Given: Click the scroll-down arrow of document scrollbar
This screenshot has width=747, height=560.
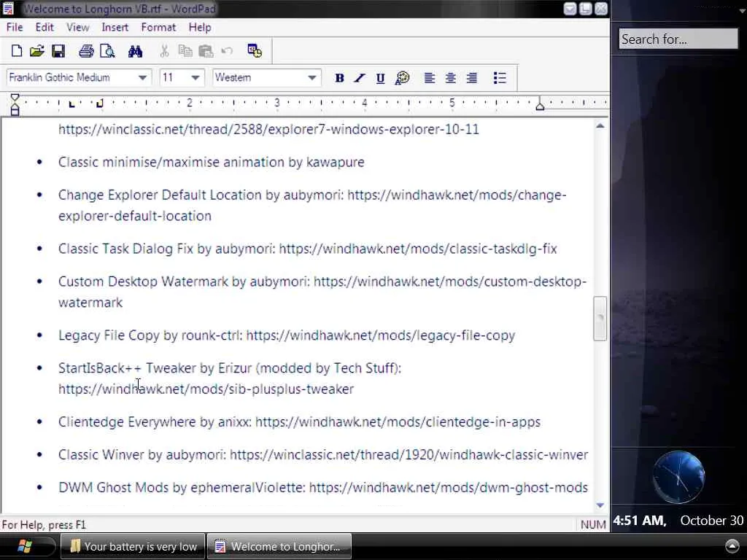Looking at the screenshot, I should coord(600,505).
